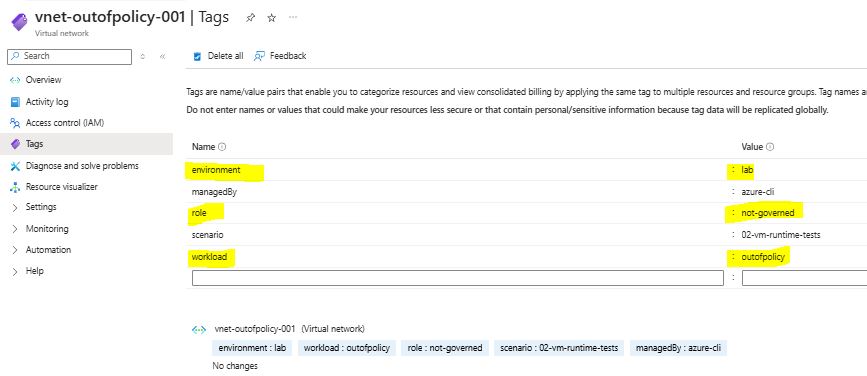Click the 'not-governed' tag value
The height and width of the screenshot is (376, 867).
(x=767, y=213)
